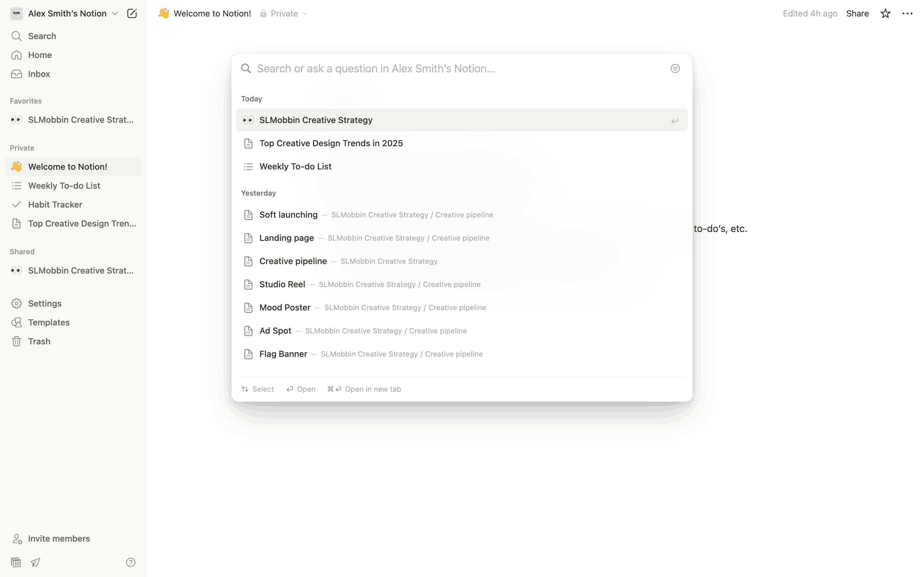Open the Studio Reel search result
Viewport: 924px width, 577px height.
point(282,284)
